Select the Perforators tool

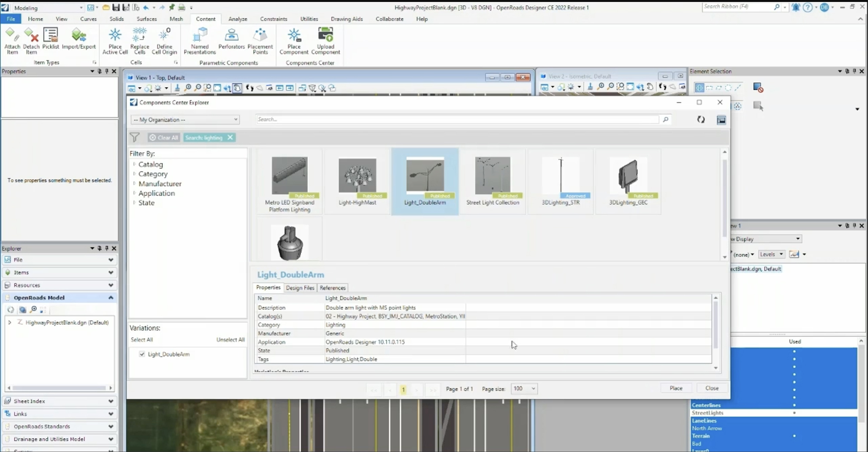(231, 39)
